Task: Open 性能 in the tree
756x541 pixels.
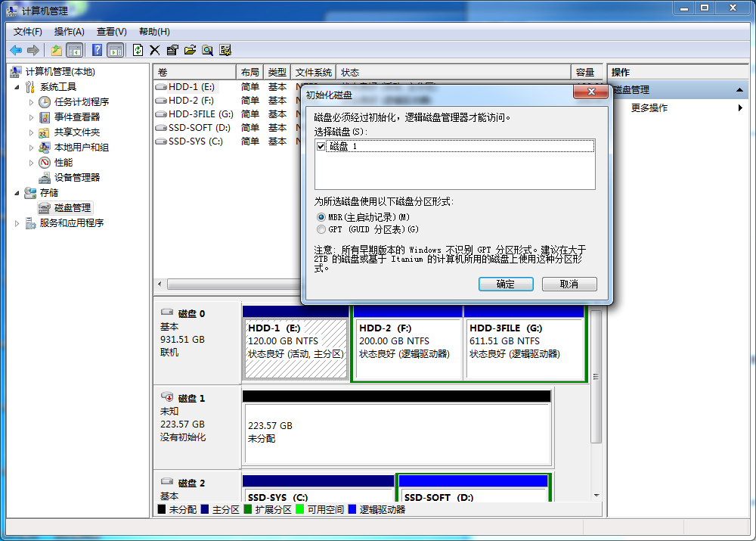Action: [x=64, y=162]
